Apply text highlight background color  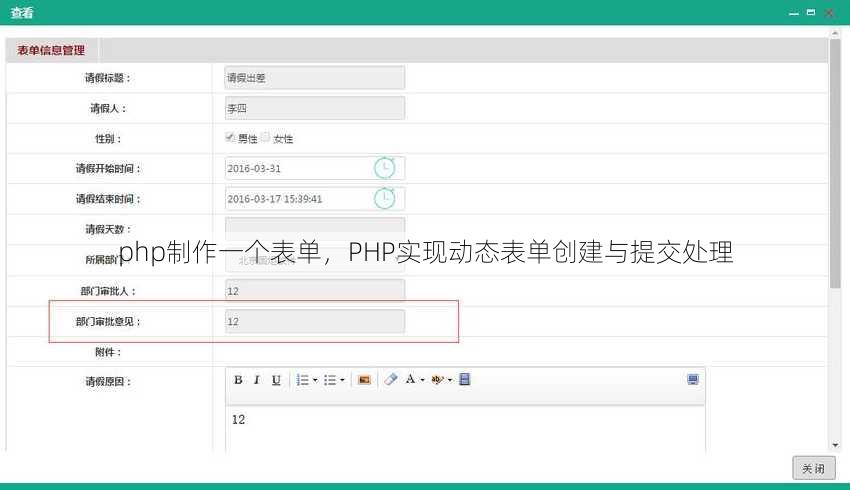(437, 379)
